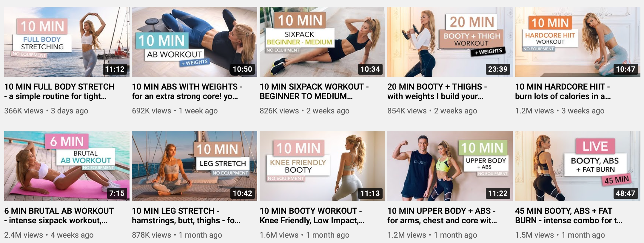Open the Upper Body + Abs thumbnail
This screenshot has height=243, width=644.
click(450, 166)
